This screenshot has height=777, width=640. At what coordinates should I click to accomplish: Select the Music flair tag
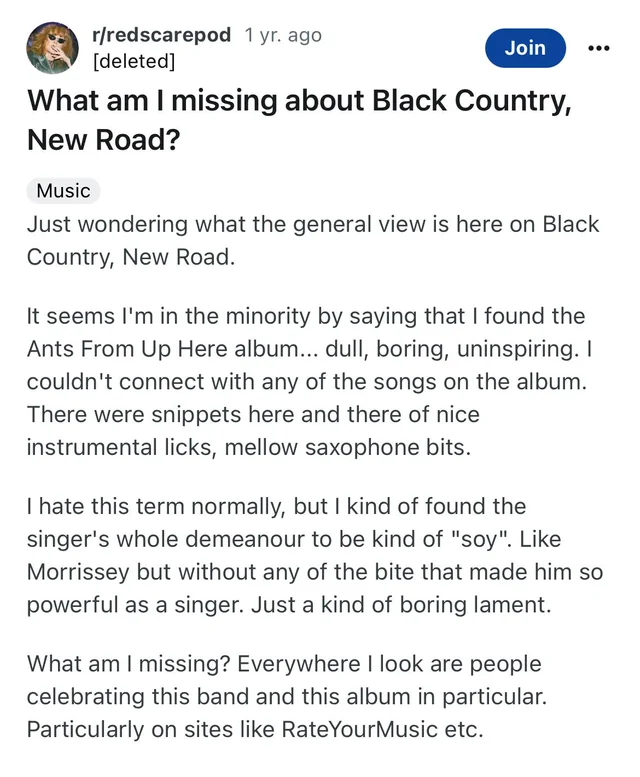coord(63,190)
